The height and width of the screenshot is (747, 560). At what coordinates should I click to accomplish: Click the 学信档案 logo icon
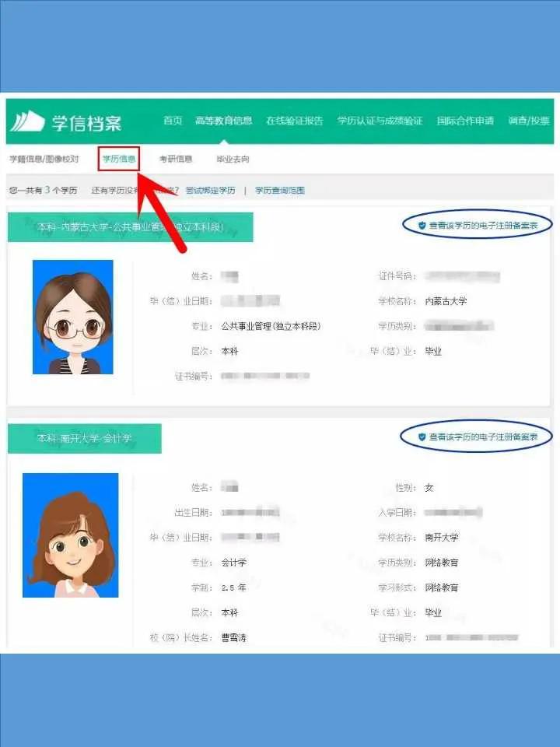click(28, 121)
